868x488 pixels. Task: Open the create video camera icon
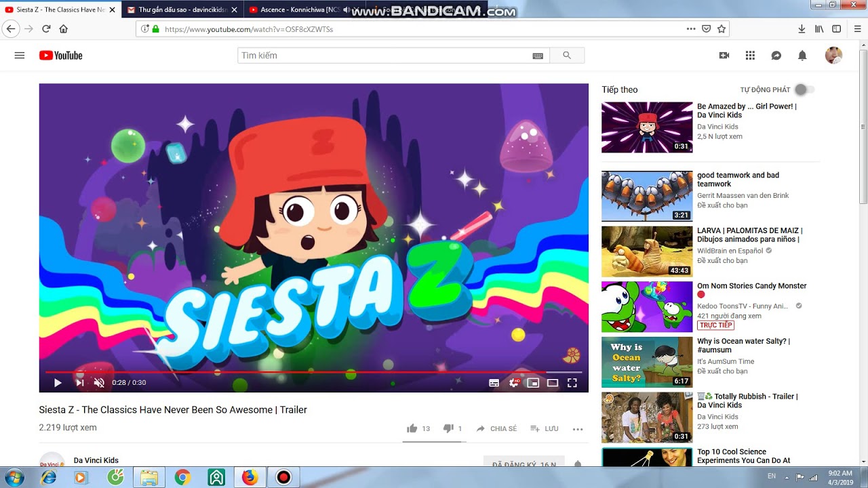724,56
